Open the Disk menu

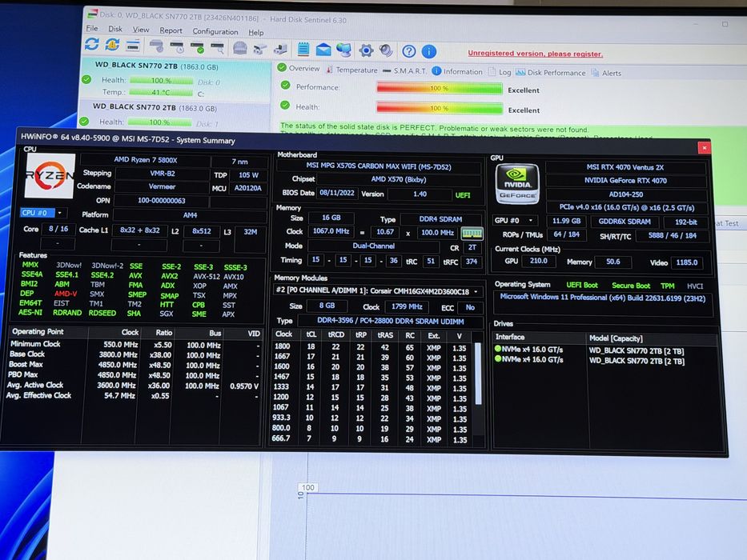(114, 29)
